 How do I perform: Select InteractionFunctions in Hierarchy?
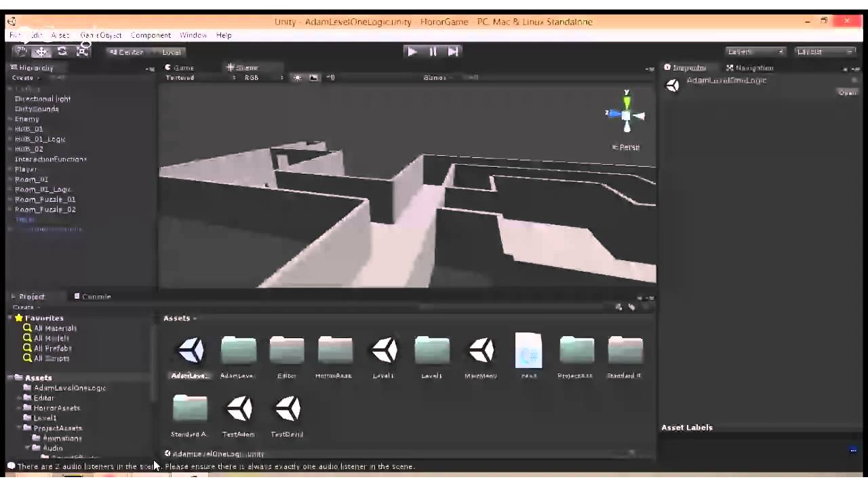(51, 159)
